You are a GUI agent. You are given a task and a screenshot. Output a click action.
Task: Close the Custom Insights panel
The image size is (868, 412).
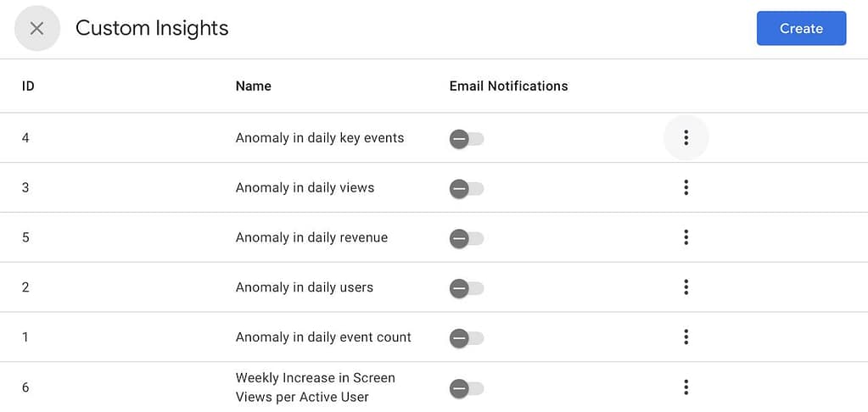(x=36, y=29)
